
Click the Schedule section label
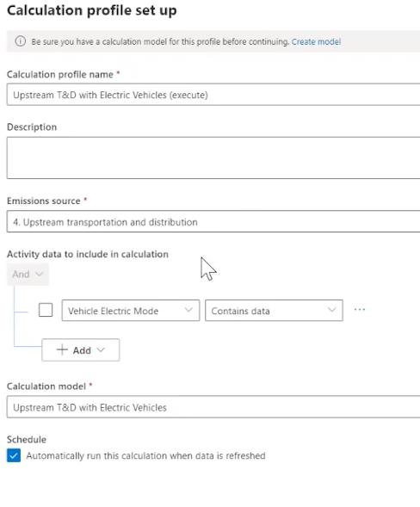pos(27,439)
